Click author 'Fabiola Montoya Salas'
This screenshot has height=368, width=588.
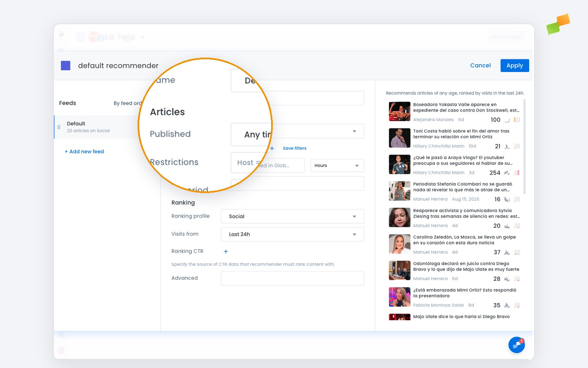click(439, 305)
